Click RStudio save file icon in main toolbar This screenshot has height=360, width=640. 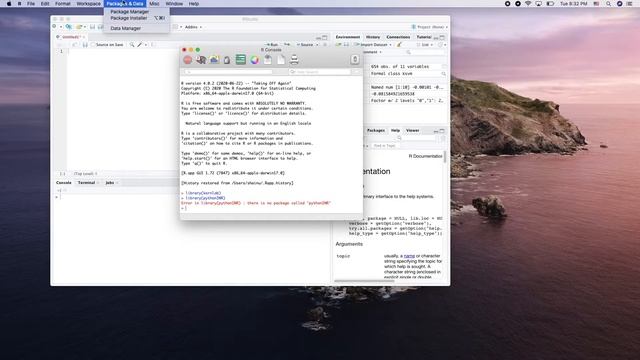(x=93, y=27)
